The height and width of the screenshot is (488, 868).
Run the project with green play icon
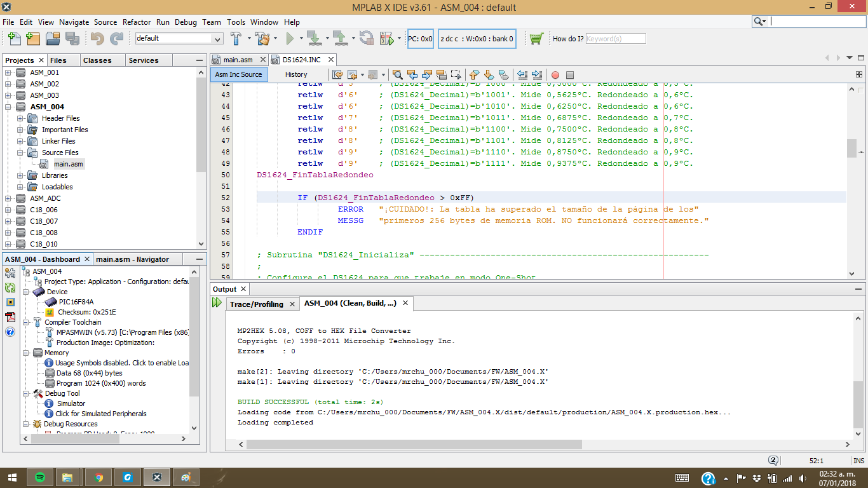pos(290,39)
